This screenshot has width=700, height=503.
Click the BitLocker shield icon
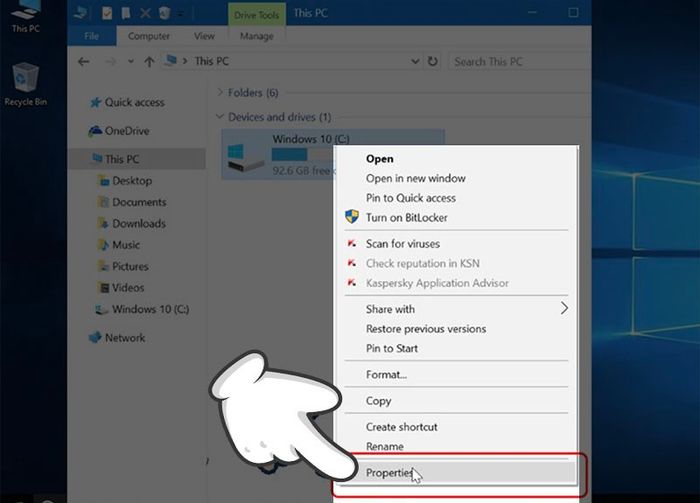click(x=352, y=217)
